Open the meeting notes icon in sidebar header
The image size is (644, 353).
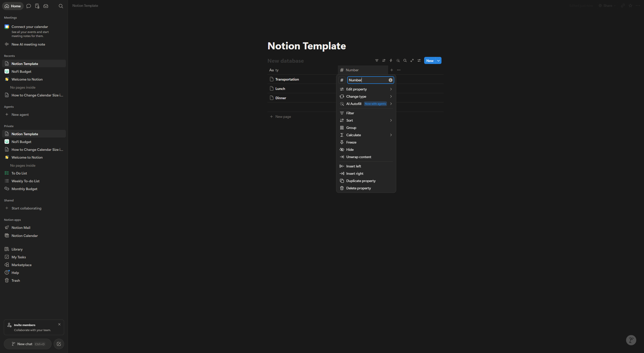coord(37,6)
